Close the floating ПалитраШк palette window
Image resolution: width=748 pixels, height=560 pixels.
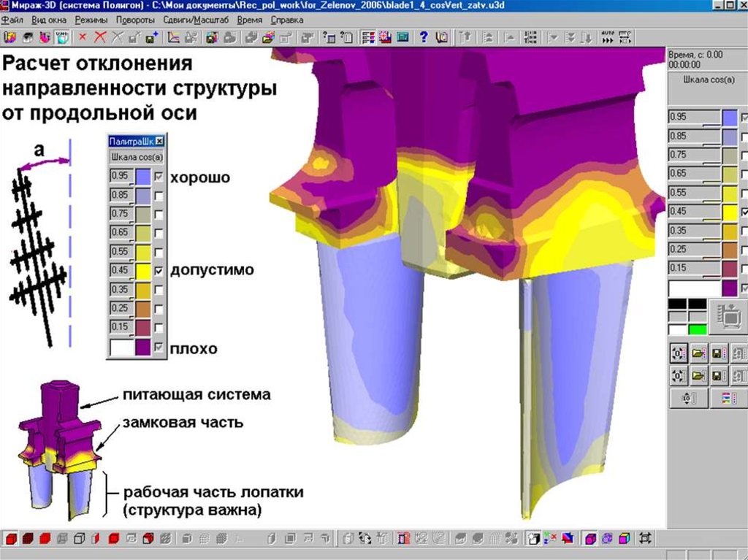click(160, 141)
